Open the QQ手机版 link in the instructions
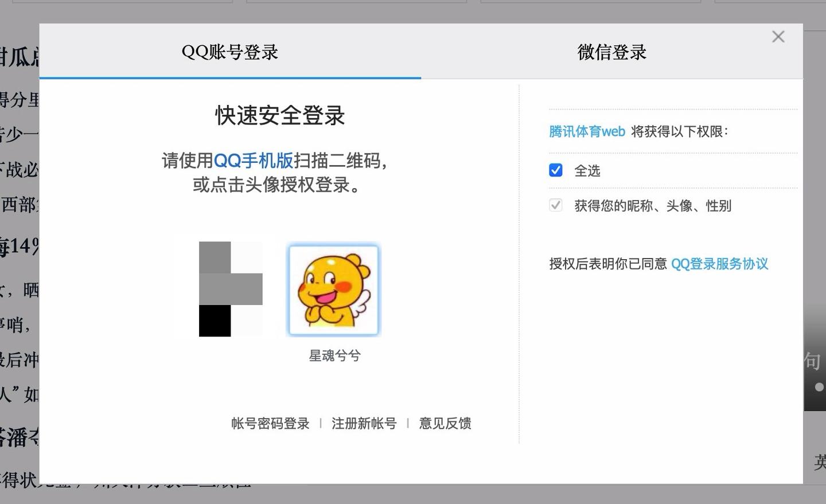The height and width of the screenshot is (504, 826). pos(255,161)
